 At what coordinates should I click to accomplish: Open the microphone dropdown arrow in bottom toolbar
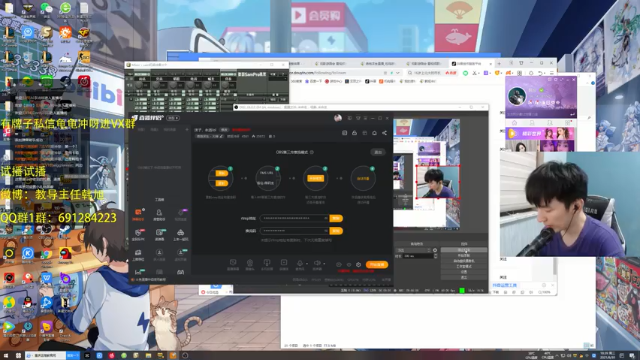point(307,263)
